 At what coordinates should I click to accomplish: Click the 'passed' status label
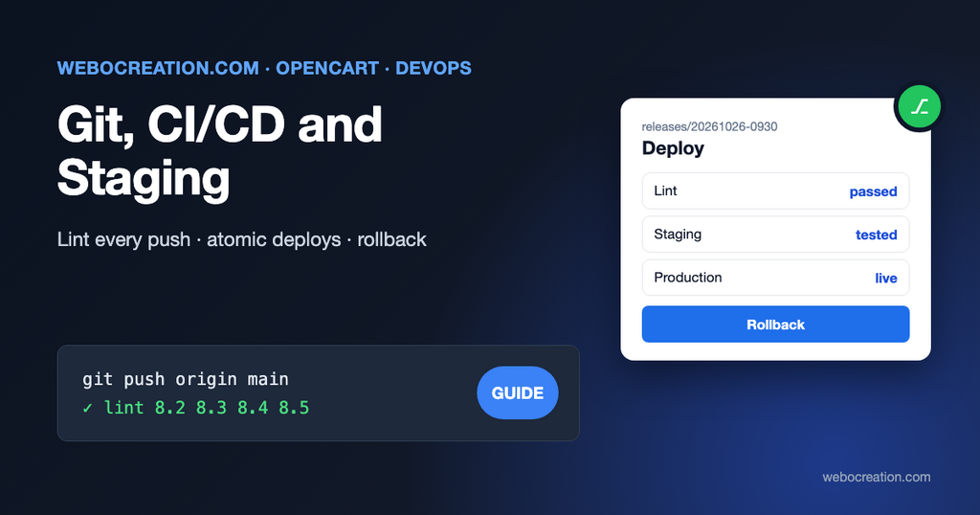873,191
